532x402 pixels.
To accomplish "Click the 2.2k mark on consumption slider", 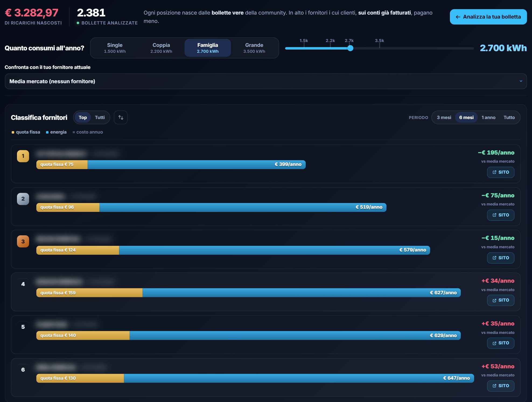I will (330, 41).
